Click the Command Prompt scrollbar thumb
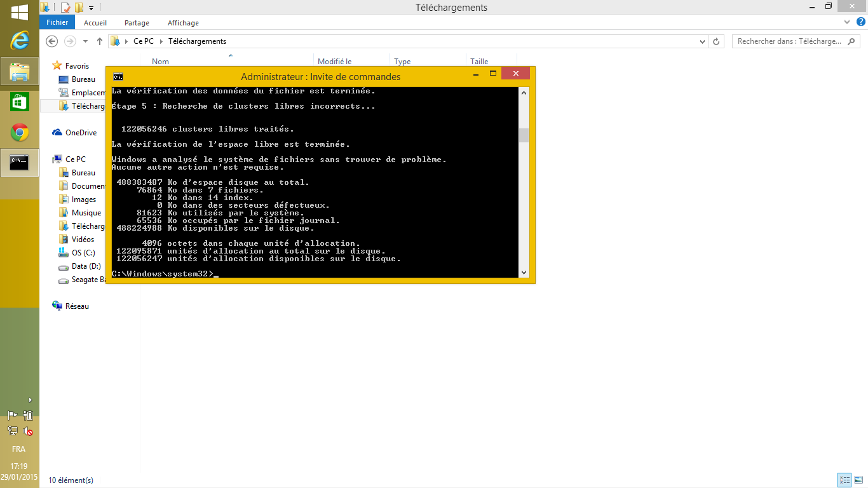This screenshot has width=868, height=488. [x=524, y=135]
